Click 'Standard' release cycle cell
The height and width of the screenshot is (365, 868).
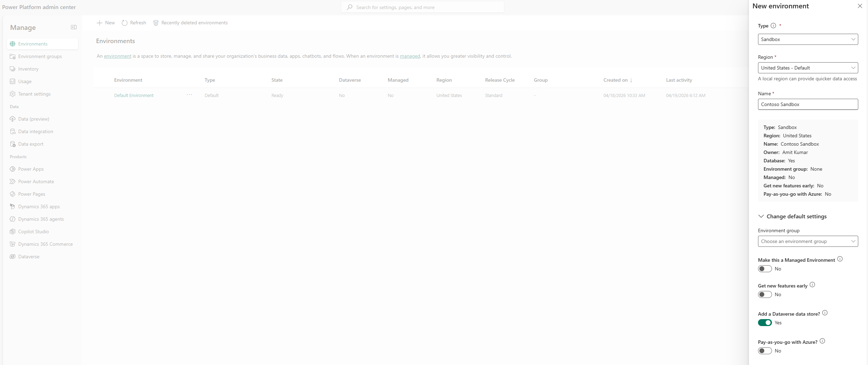coord(494,95)
